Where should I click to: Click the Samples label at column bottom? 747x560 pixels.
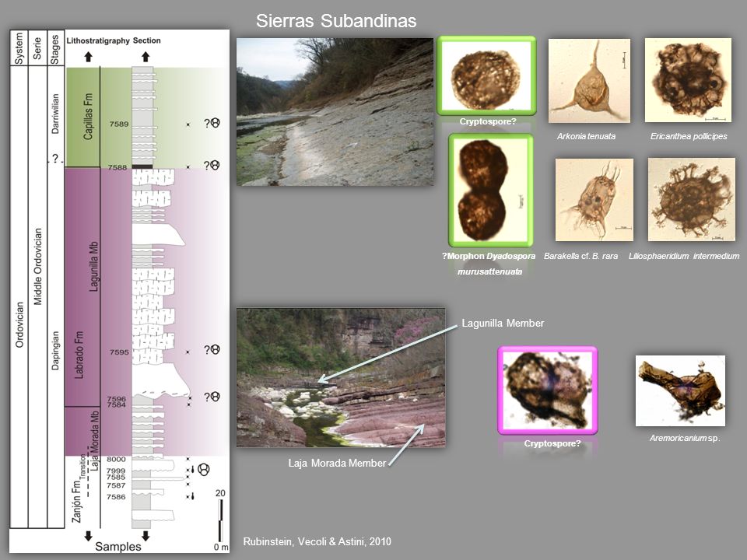click(118, 547)
